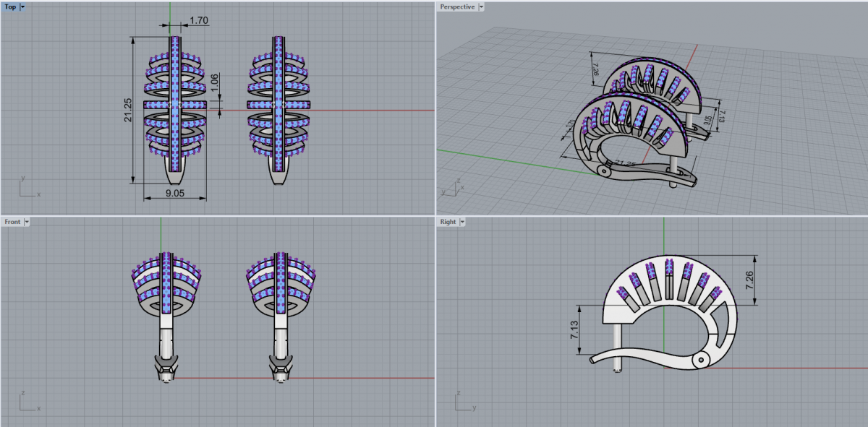Click the Front viewport title label

pos(12,222)
